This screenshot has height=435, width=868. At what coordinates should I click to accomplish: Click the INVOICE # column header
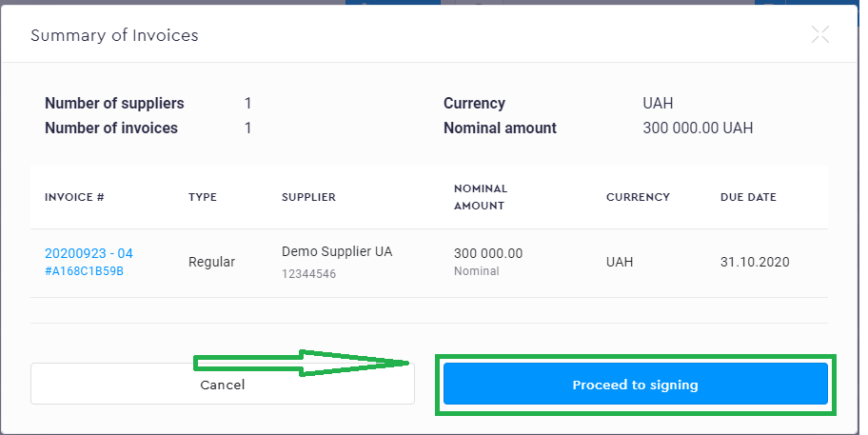click(x=74, y=197)
